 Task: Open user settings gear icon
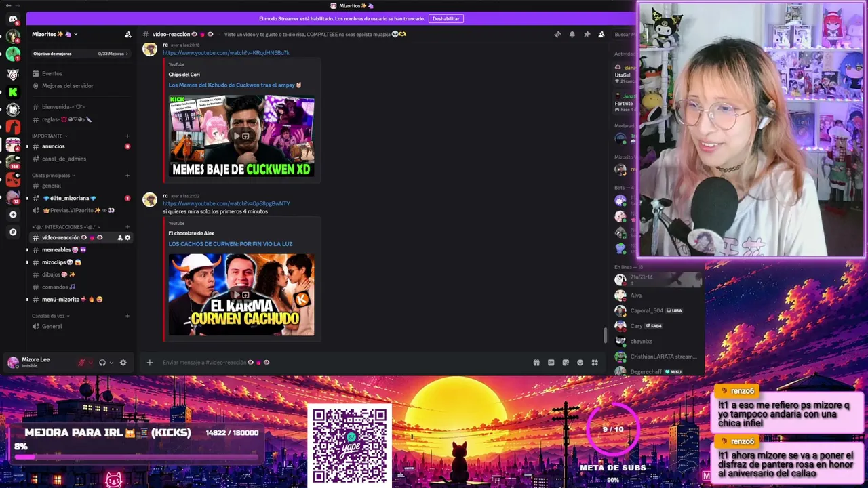point(123,363)
